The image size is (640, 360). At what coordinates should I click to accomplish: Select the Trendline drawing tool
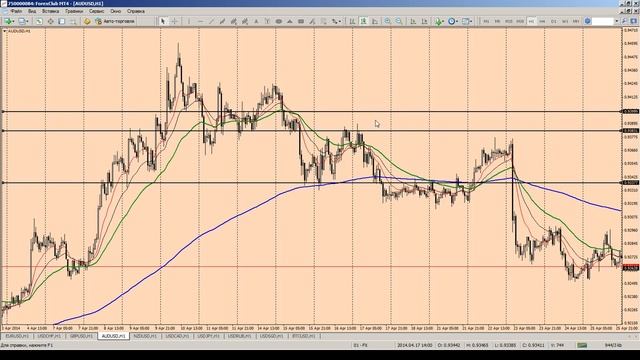tap(211, 21)
